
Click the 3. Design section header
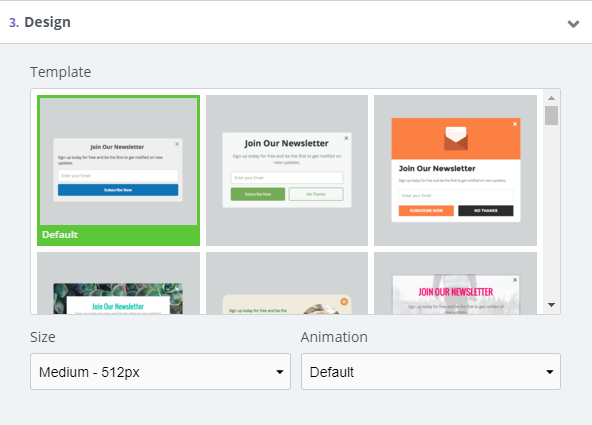[40, 22]
